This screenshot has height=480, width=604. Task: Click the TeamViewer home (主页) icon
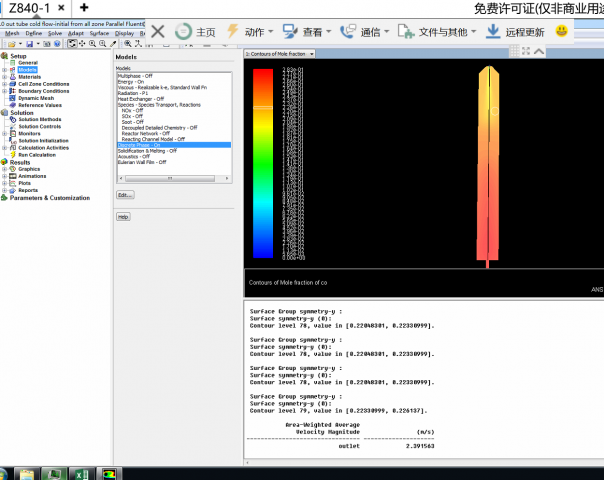pos(183,32)
